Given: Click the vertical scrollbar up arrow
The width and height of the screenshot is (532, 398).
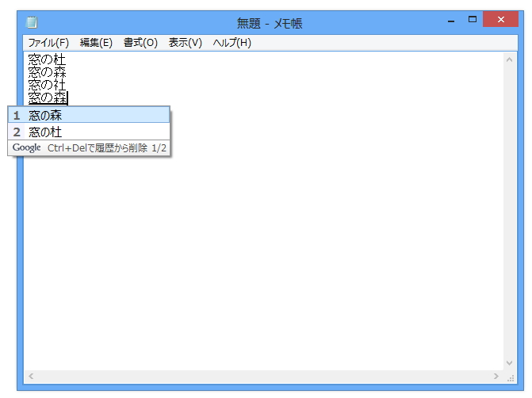Looking at the screenshot, I should click(509, 59).
